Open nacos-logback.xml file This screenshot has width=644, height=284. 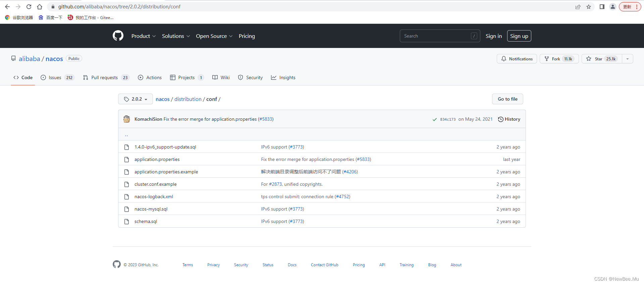154,196
